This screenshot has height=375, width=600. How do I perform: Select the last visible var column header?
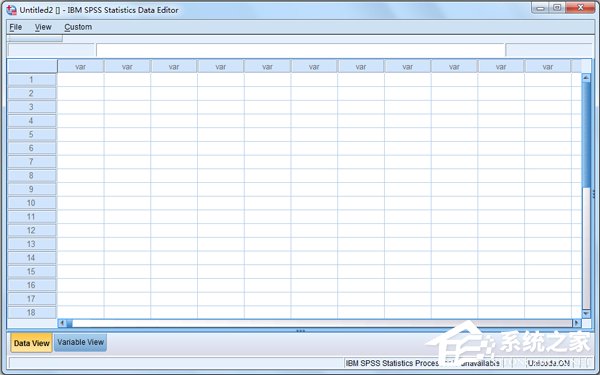pyautogui.click(x=548, y=67)
